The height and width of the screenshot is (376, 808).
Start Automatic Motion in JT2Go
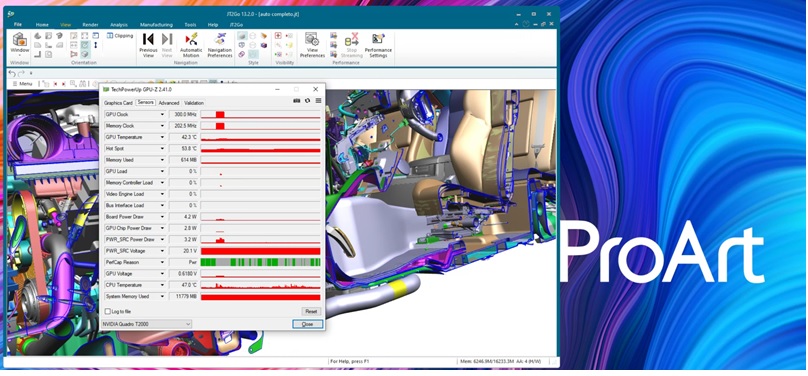point(191,45)
